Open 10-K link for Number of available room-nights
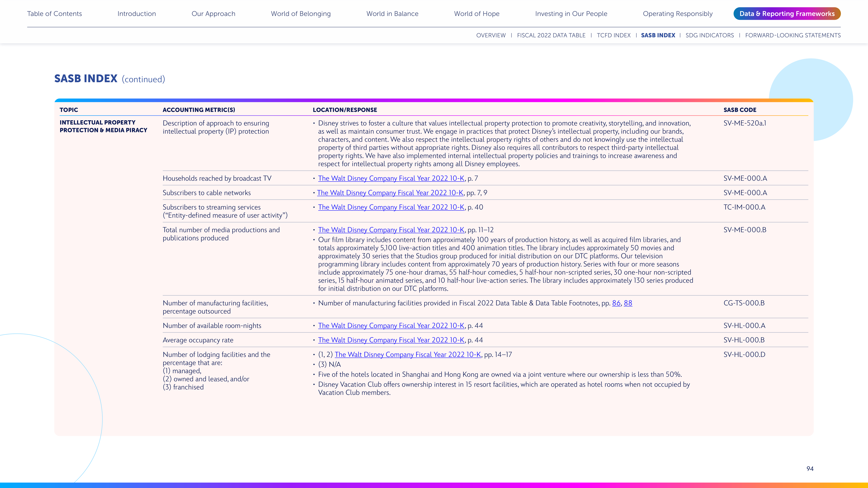Image resolution: width=868 pixels, height=488 pixels. click(x=391, y=326)
